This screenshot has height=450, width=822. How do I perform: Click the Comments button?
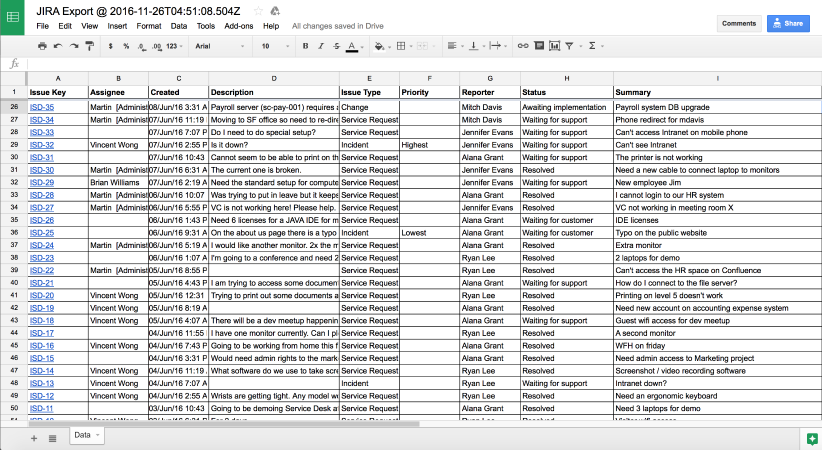739,24
